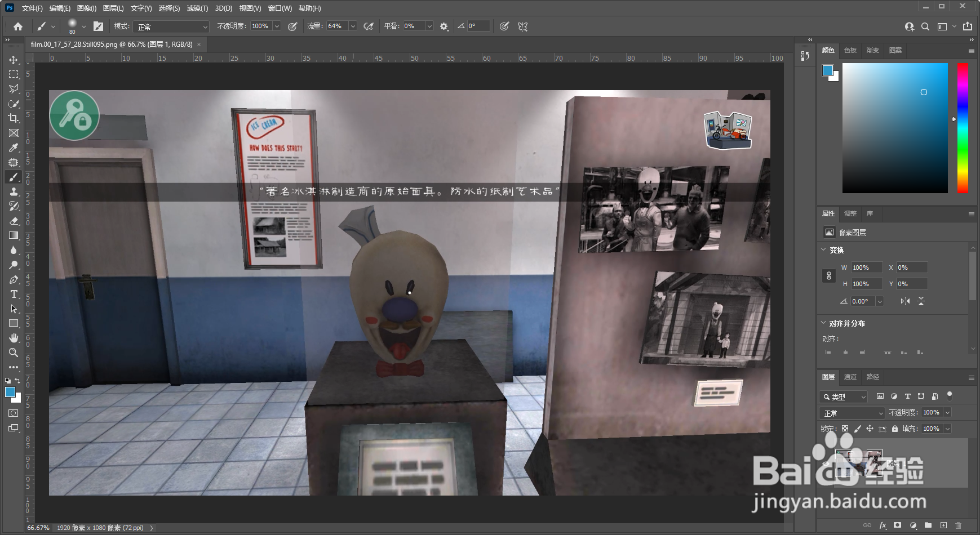Flip vertically in the transform properties

point(921,301)
